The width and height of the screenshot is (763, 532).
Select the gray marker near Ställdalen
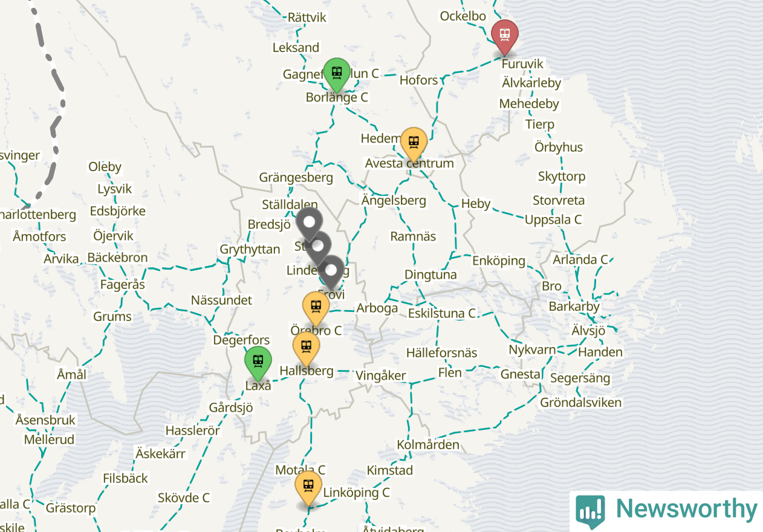[309, 224]
